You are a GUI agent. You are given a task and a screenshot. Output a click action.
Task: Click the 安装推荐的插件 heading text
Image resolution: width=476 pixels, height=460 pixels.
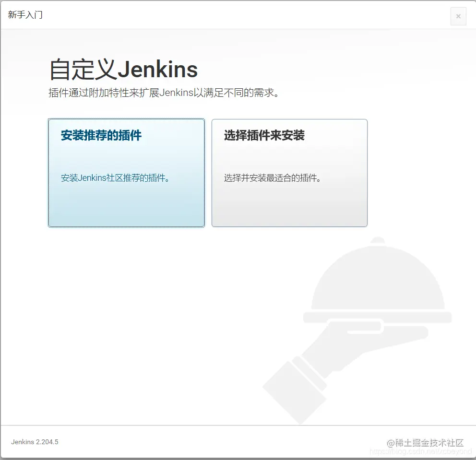[x=101, y=136]
